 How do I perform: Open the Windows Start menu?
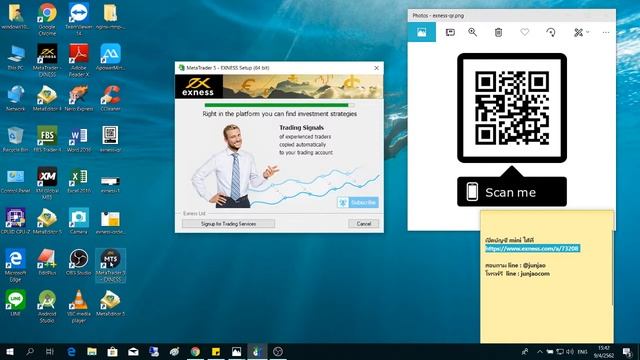click(x=10, y=351)
